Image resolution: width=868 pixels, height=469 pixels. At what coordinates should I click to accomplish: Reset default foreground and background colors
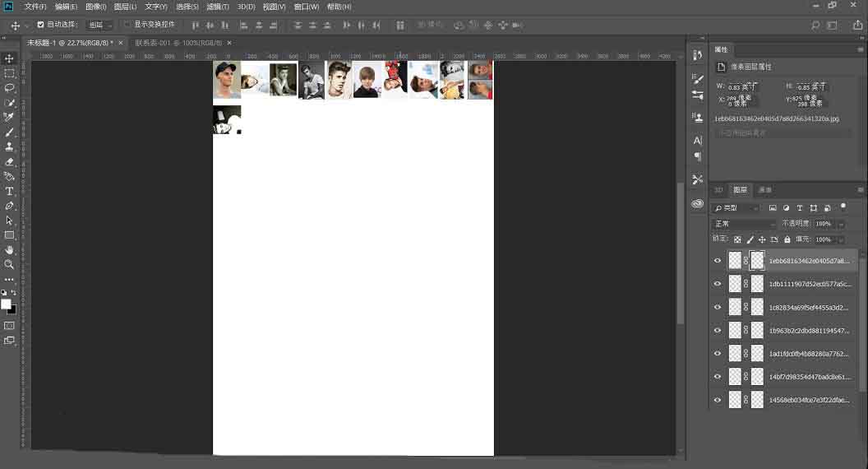[x=4, y=292]
